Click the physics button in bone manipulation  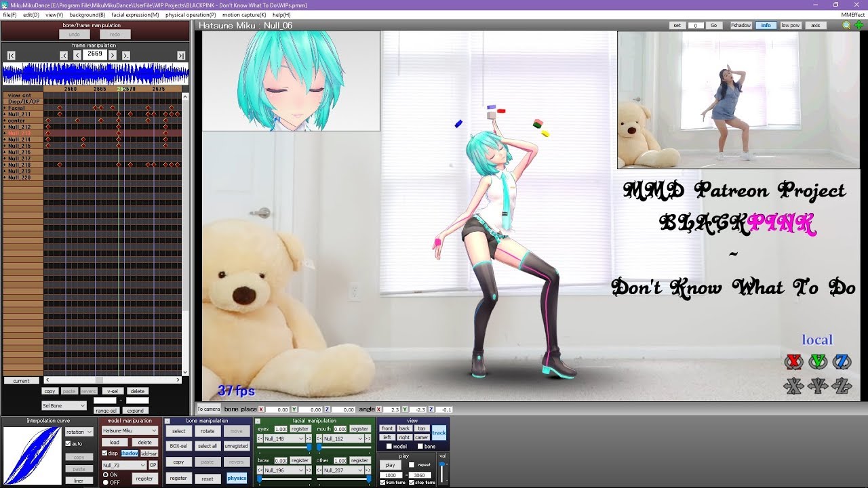coord(237,479)
